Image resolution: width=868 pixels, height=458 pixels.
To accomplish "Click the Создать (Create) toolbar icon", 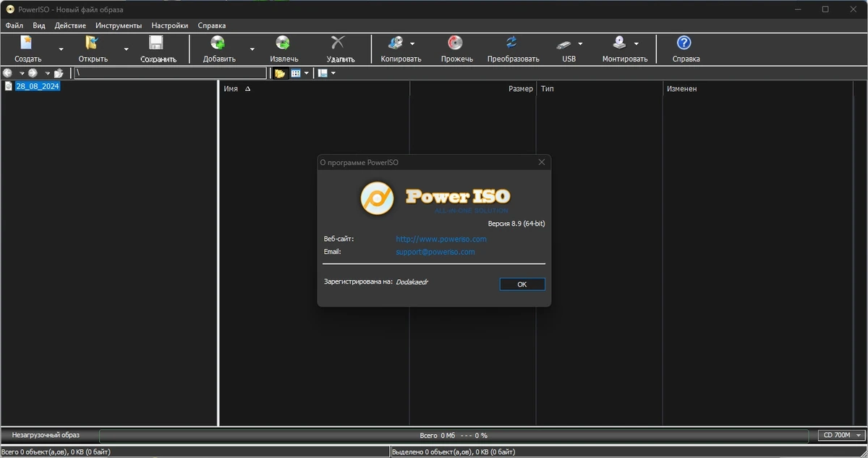I will pyautogui.click(x=27, y=43).
